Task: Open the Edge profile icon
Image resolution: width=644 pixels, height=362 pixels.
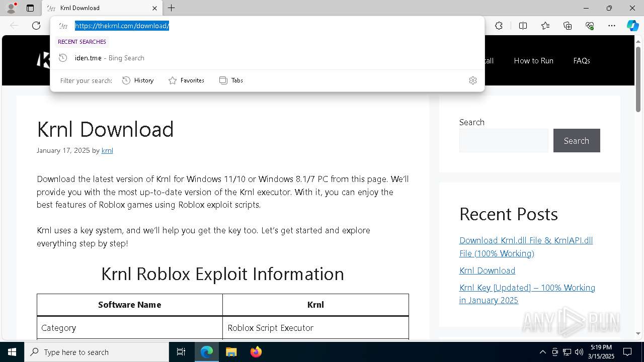Action: (11, 8)
